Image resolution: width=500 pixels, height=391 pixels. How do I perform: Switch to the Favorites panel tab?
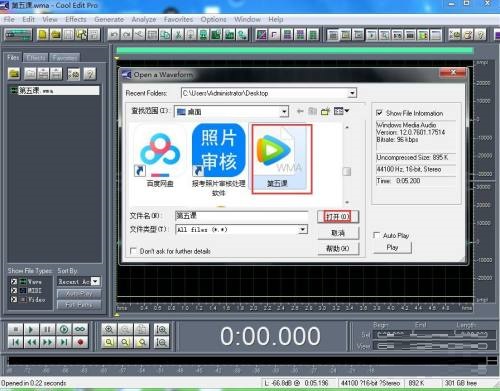pos(65,58)
